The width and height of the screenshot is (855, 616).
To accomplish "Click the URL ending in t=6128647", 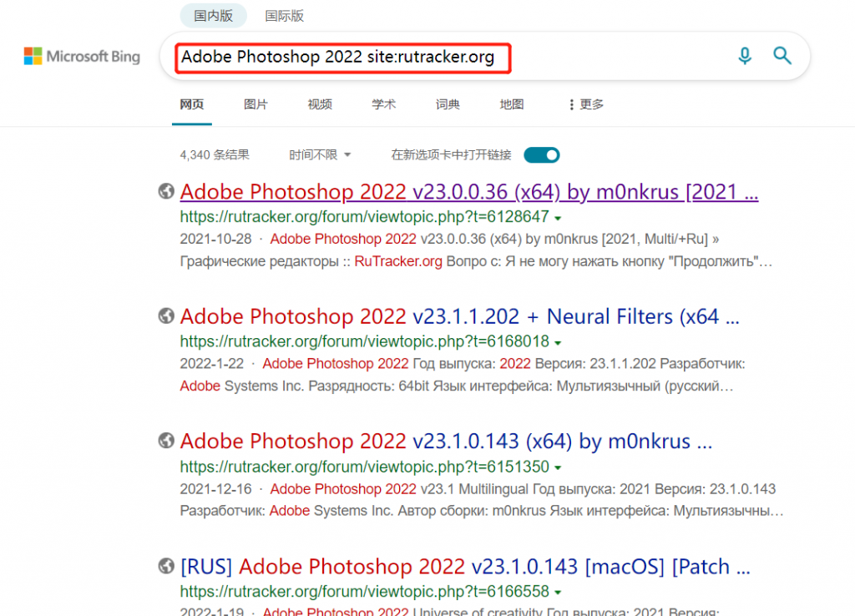I will tap(364, 217).
